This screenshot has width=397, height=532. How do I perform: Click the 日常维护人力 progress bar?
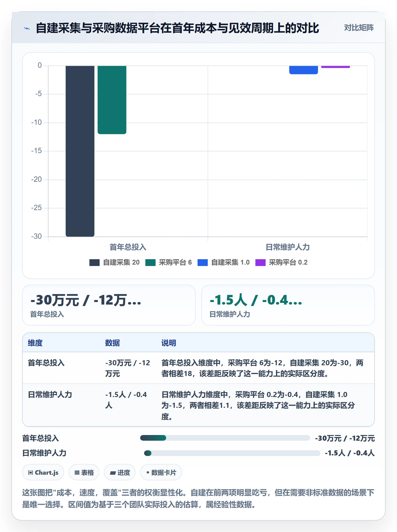pyautogui.click(x=232, y=453)
